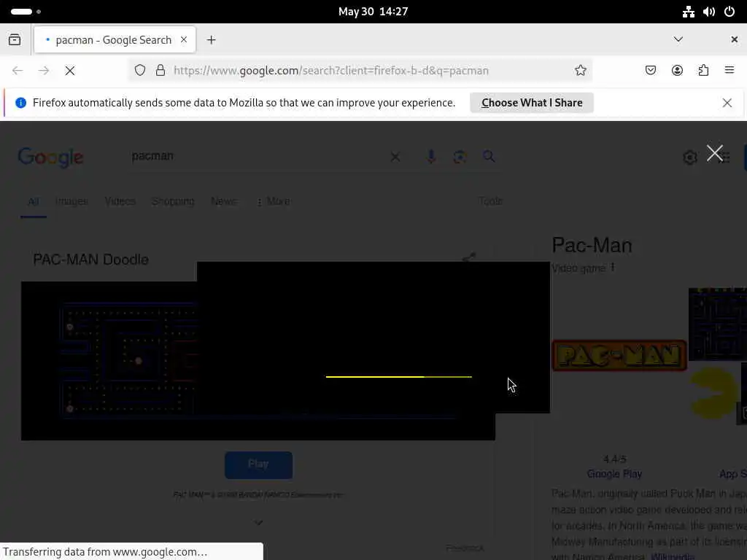The image size is (747, 560).
Task: Click the PAC-MAN logo thumbnail
Action: coord(619,355)
